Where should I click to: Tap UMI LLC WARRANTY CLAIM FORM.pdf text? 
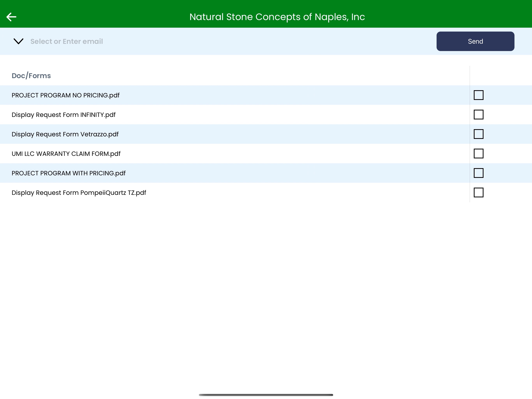pyautogui.click(x=66, y=154)
